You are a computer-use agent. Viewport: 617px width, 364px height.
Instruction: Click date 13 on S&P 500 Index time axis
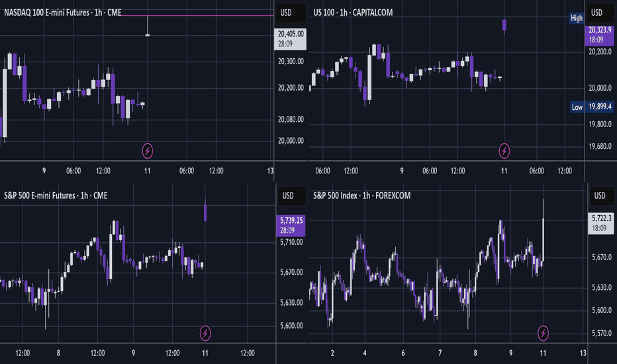[583, 353]
